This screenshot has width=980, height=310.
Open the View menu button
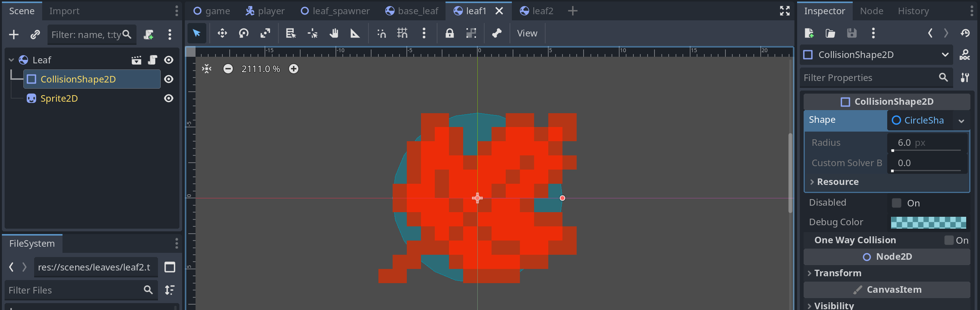[x=527, y=33]
